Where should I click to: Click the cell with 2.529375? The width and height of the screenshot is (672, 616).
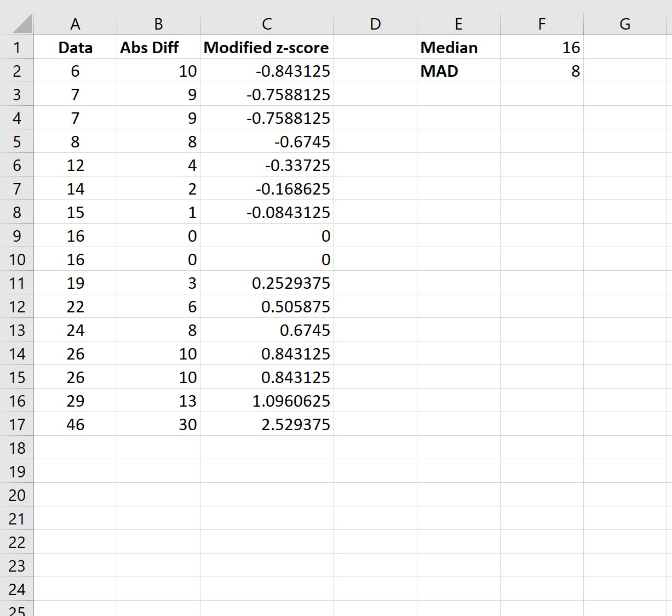267,424
